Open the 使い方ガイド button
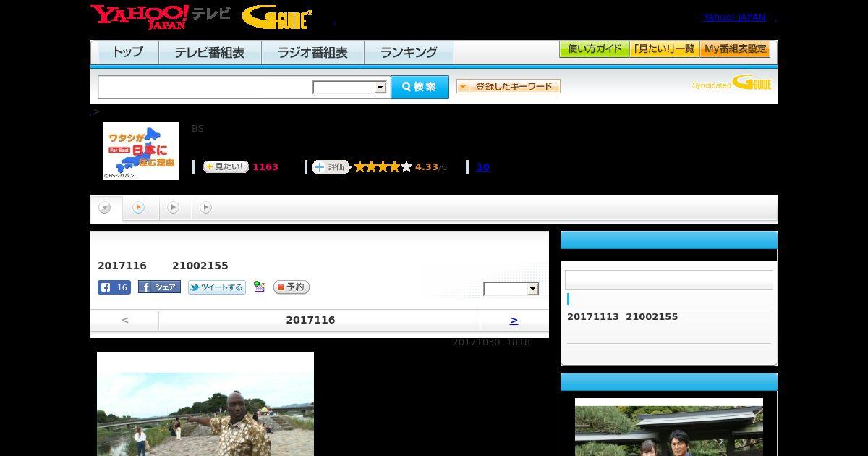 (594, 49)
